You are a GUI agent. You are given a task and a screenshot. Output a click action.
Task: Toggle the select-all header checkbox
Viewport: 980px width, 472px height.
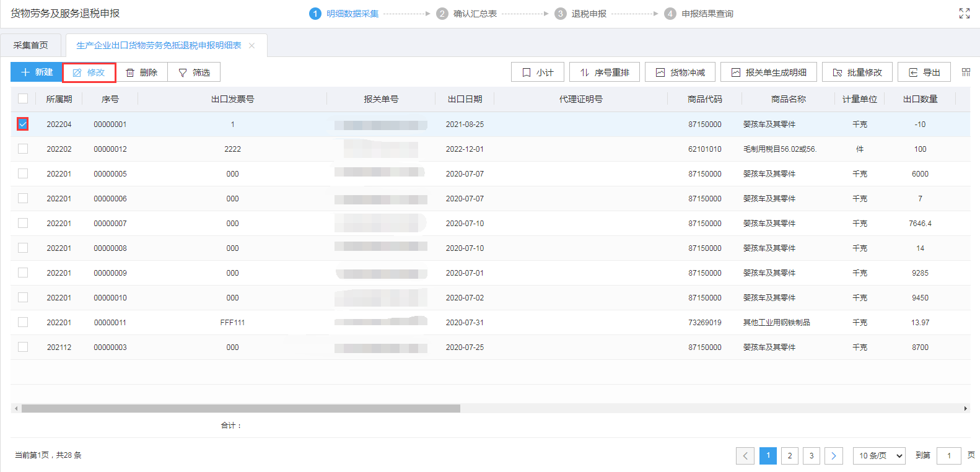pos(23,98)
